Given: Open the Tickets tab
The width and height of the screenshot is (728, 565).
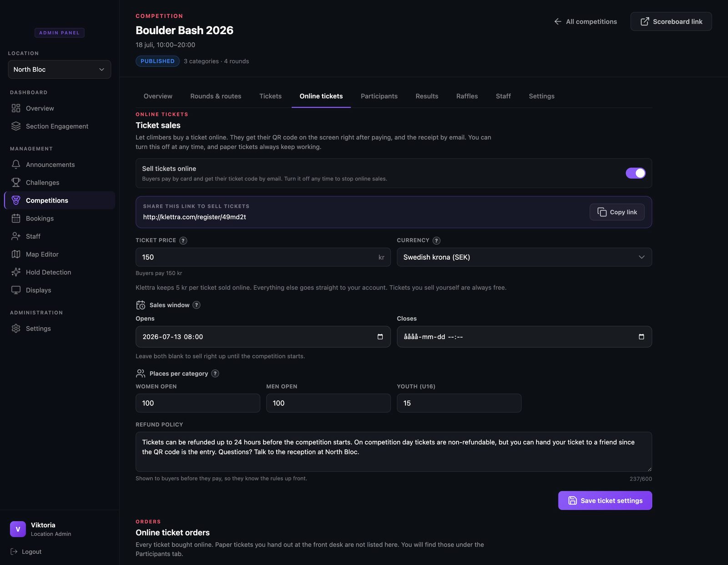Looking at the screenshot, I should (270, 96).
